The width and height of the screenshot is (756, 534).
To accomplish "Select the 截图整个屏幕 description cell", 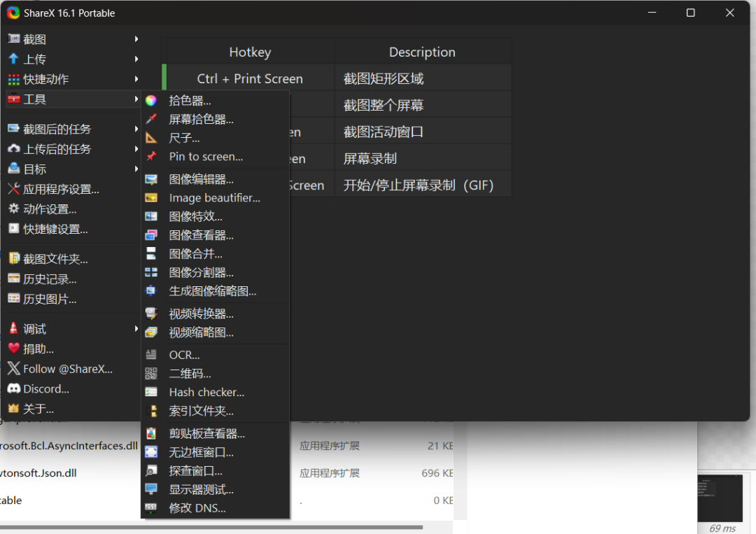I will [423, 105].
